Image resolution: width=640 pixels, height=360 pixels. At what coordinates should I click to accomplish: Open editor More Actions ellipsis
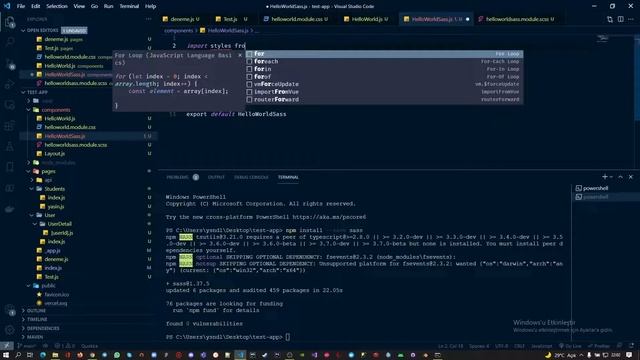pos(631,19)
